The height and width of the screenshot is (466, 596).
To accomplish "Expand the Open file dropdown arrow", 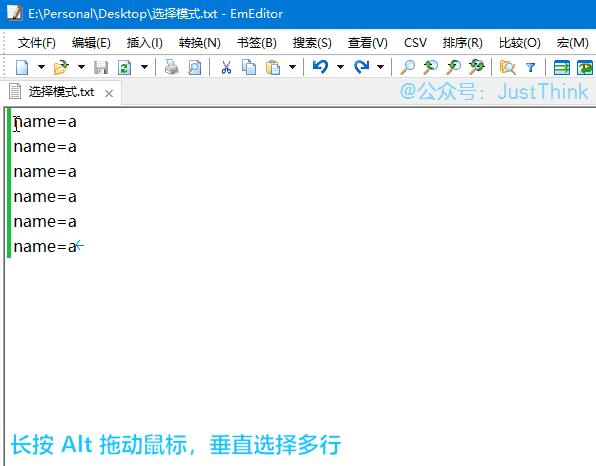I will click(x=81, y=67).
